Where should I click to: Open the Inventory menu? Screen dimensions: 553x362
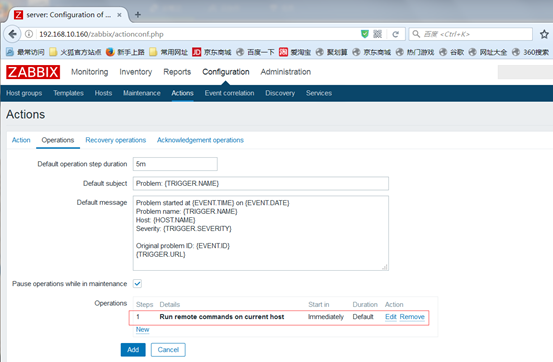pyautogui.click(x=135, y=72)
